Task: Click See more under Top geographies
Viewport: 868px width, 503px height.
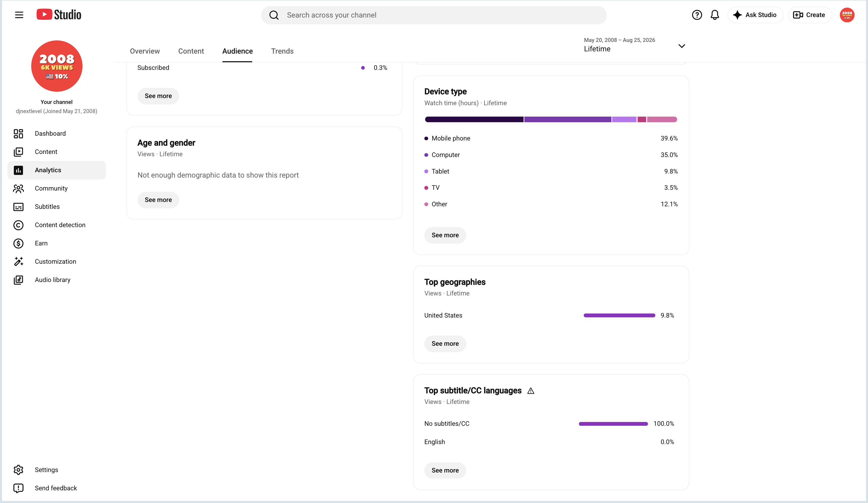Action: click(445, 343)
